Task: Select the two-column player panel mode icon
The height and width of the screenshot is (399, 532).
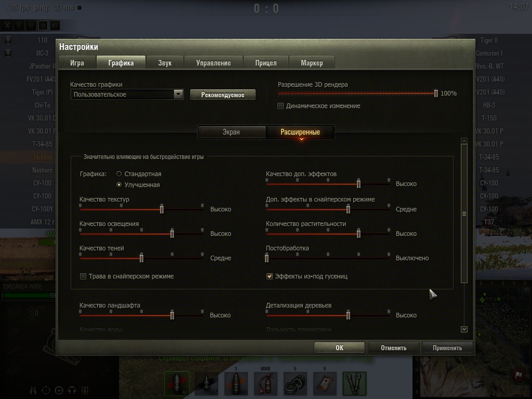Action: 31,25
